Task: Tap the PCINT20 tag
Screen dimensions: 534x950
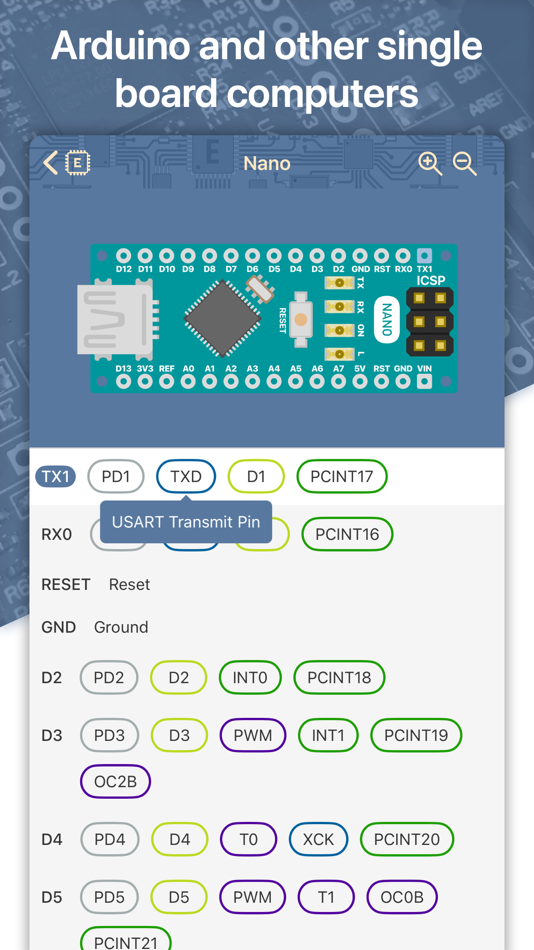Action: click(x=407, y=839)
